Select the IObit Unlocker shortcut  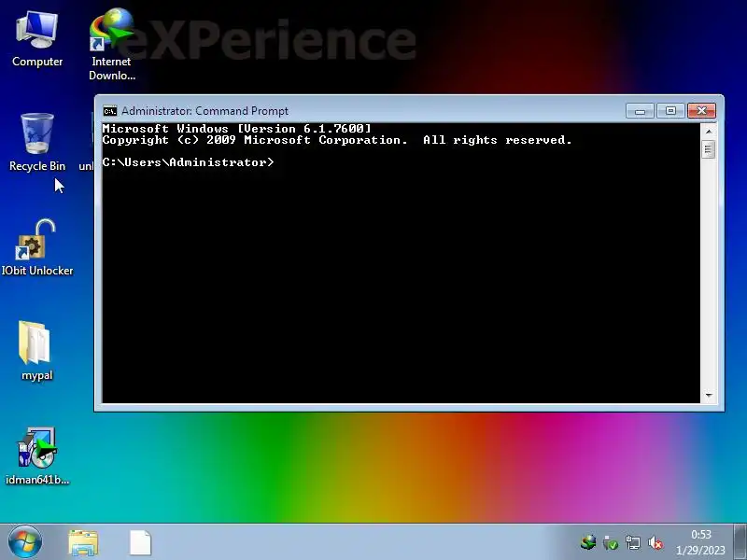tap(37, 247)
